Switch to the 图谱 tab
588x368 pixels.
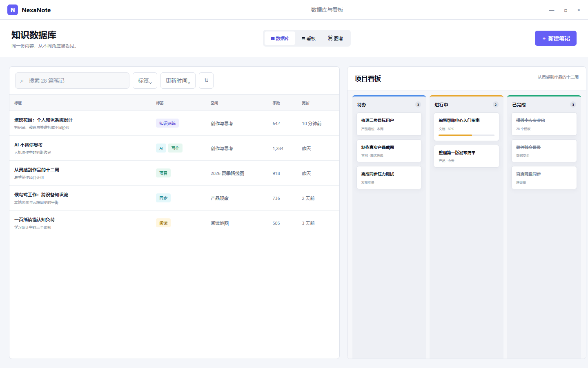pyautogui.click(x=335, y=38)
